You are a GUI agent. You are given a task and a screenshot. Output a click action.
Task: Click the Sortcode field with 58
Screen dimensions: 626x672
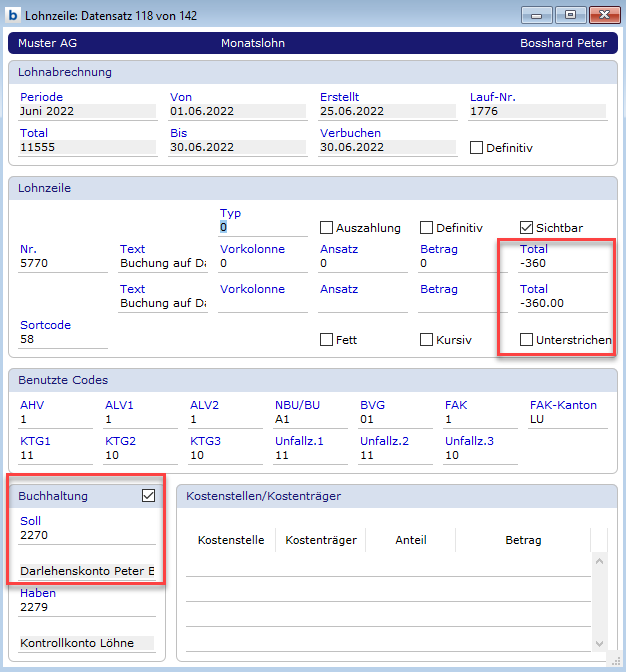[63, 340]
